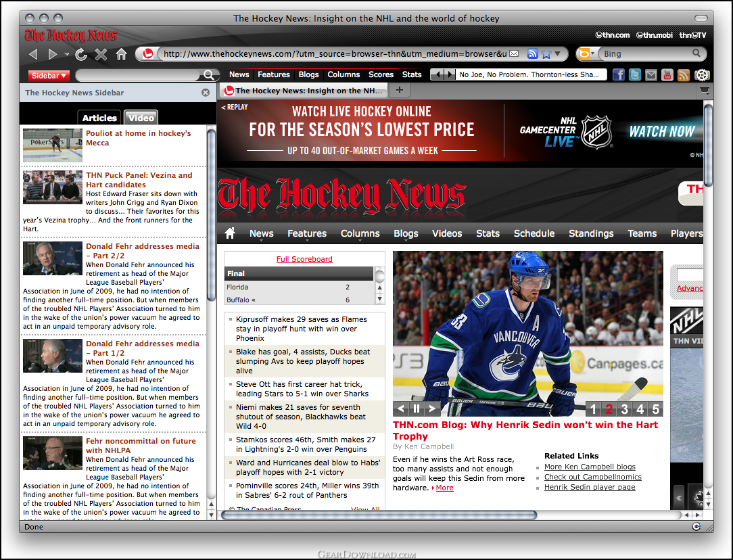Click the More link after article blurb

pos(444,488)
